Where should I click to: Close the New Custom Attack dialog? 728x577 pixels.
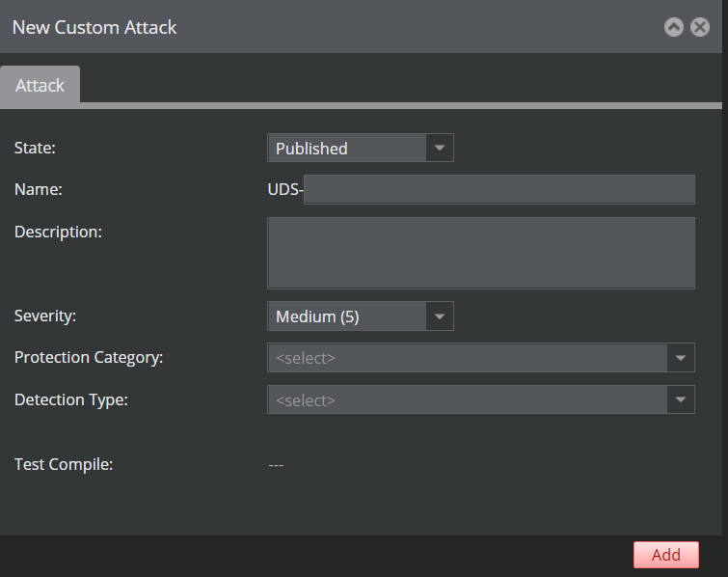click(x=700, y=27)
